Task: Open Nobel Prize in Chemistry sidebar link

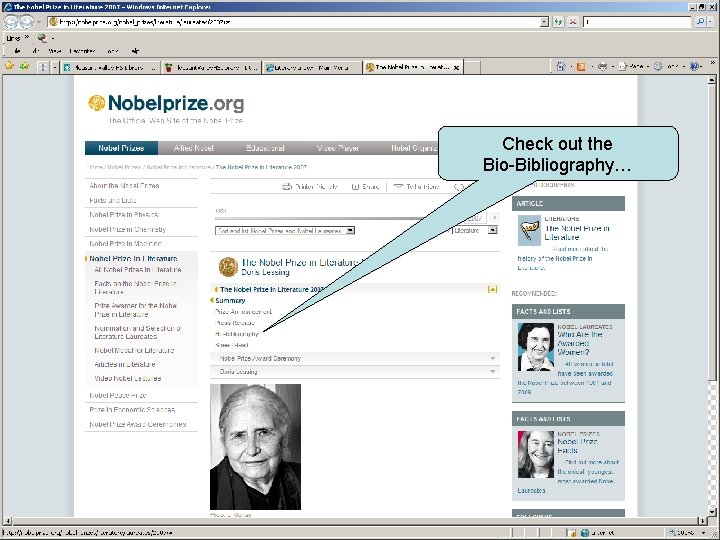Action: [x=128, y=229]
